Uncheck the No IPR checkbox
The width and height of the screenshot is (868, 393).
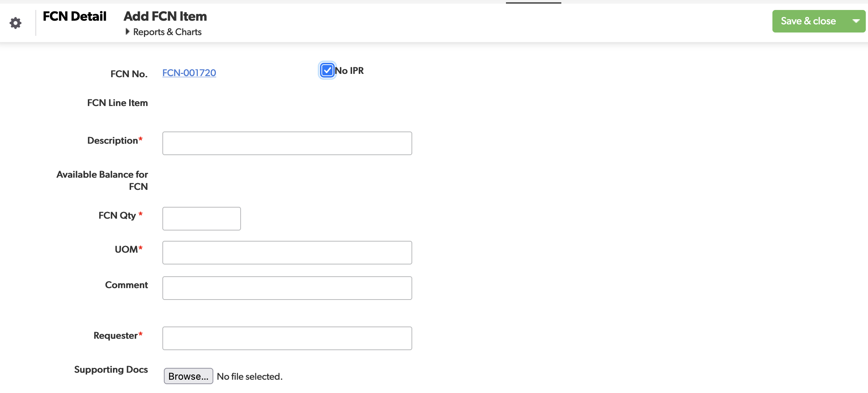[327, 70]
